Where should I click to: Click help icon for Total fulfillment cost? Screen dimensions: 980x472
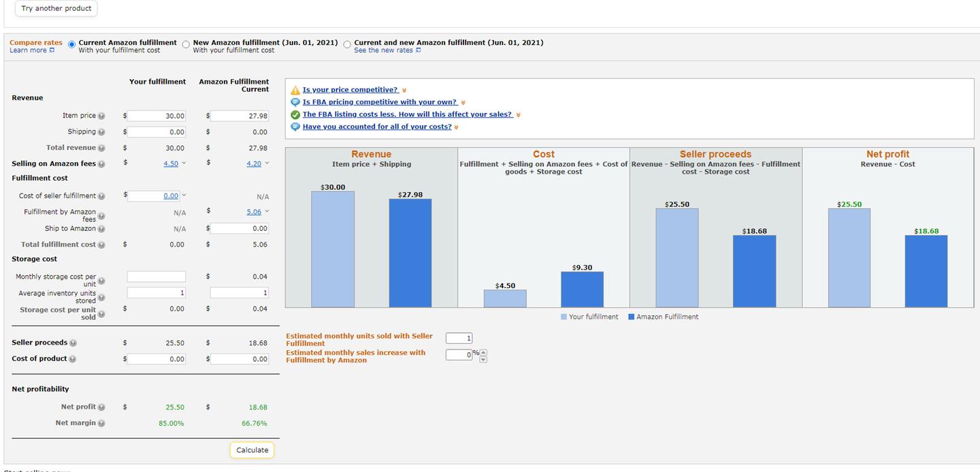click(101, 245)
